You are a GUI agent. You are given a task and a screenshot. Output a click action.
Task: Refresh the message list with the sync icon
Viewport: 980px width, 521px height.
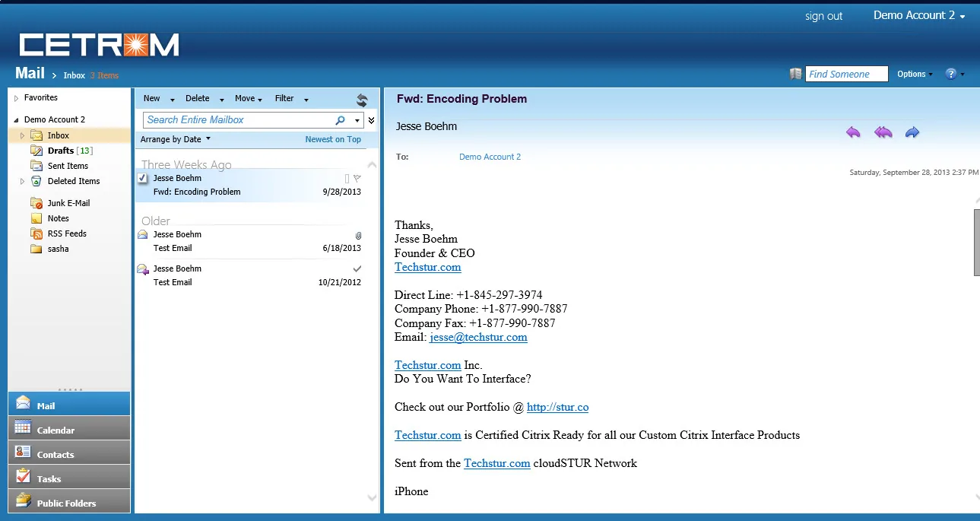362,100
